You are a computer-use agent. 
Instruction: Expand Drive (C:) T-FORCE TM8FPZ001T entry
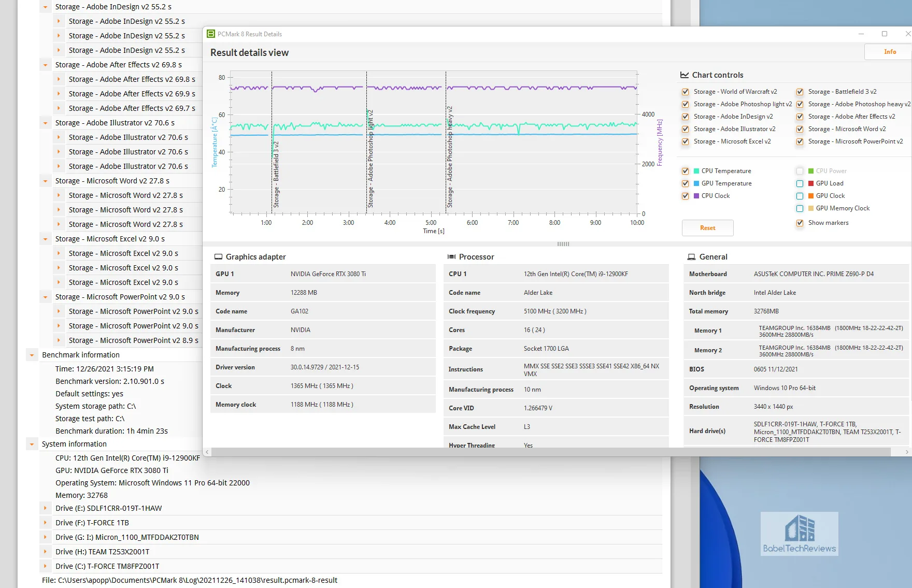click(45, 566)
